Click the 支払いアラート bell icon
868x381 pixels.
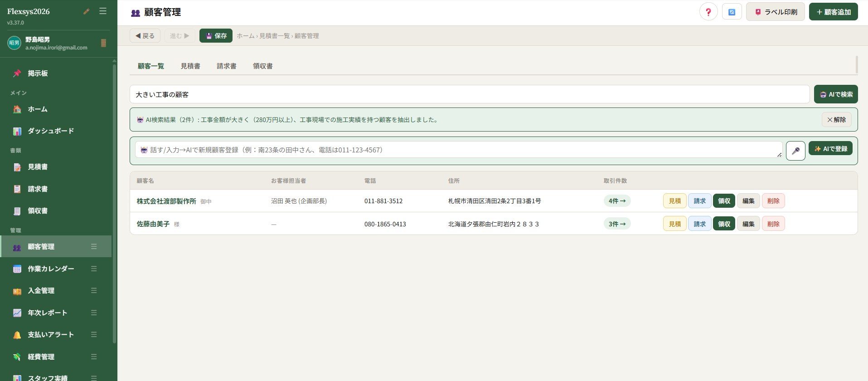click(x=17, y=335)
